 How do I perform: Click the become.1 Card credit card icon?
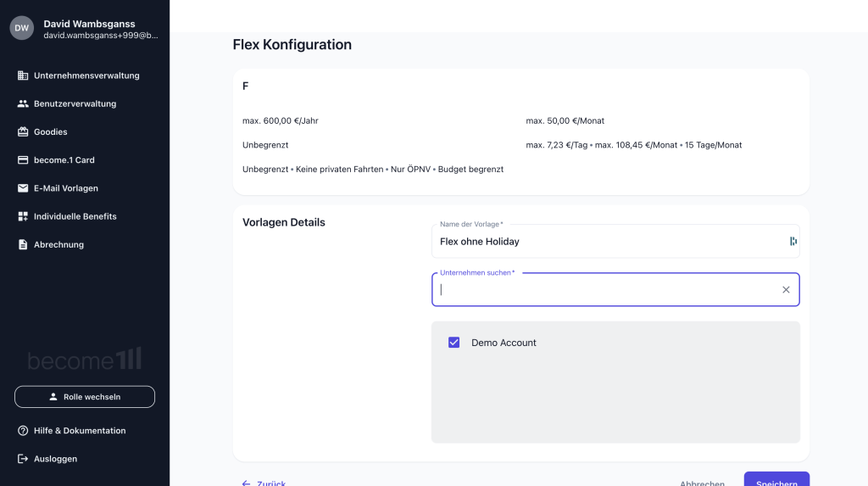pos(23,159)
